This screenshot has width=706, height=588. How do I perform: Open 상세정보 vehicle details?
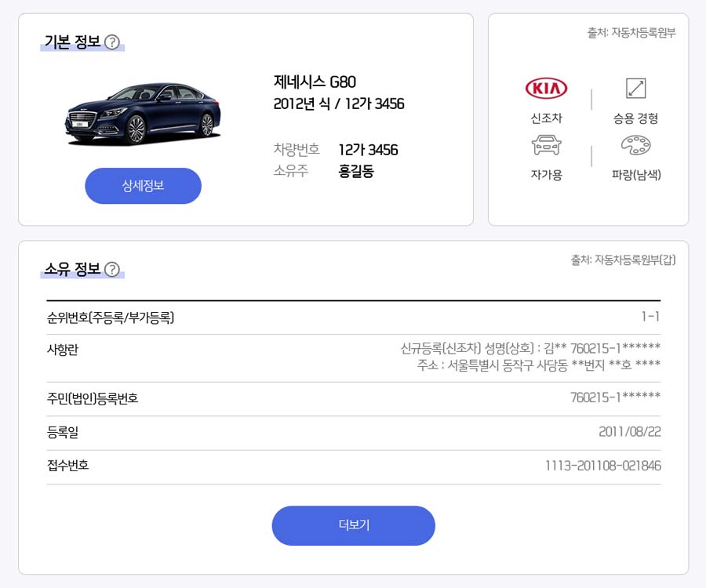coord(144,186)
